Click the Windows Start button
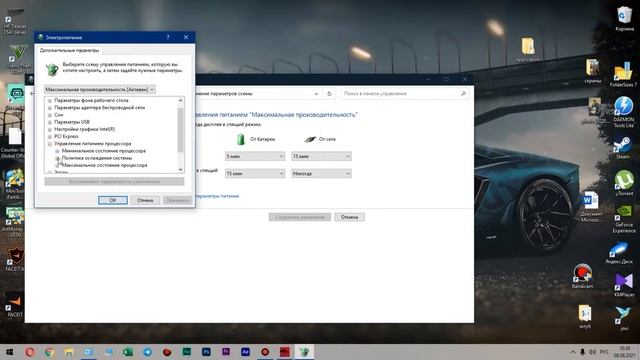This screenshot has width=640, height=360. point(9,352)
